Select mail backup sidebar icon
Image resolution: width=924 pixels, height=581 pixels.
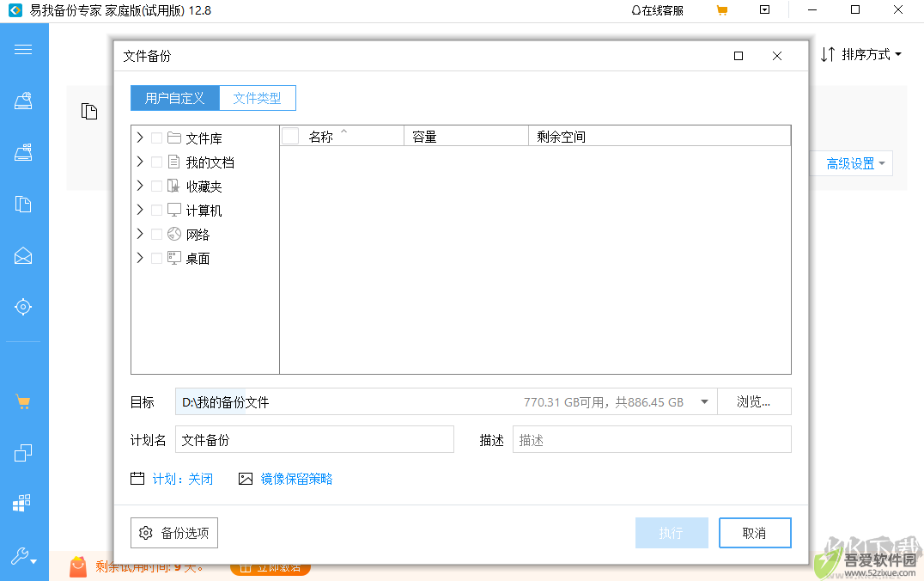[x=23, y=255]
